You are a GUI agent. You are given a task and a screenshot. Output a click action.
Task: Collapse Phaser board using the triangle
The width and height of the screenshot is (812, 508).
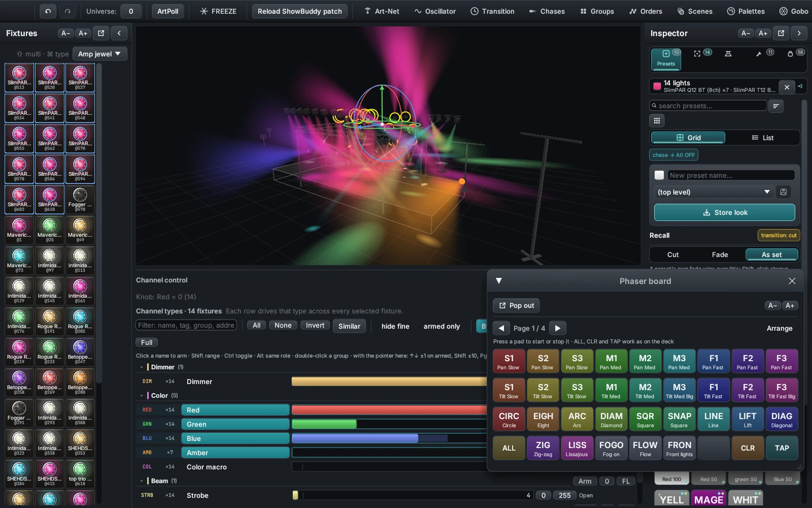[499, 281]
